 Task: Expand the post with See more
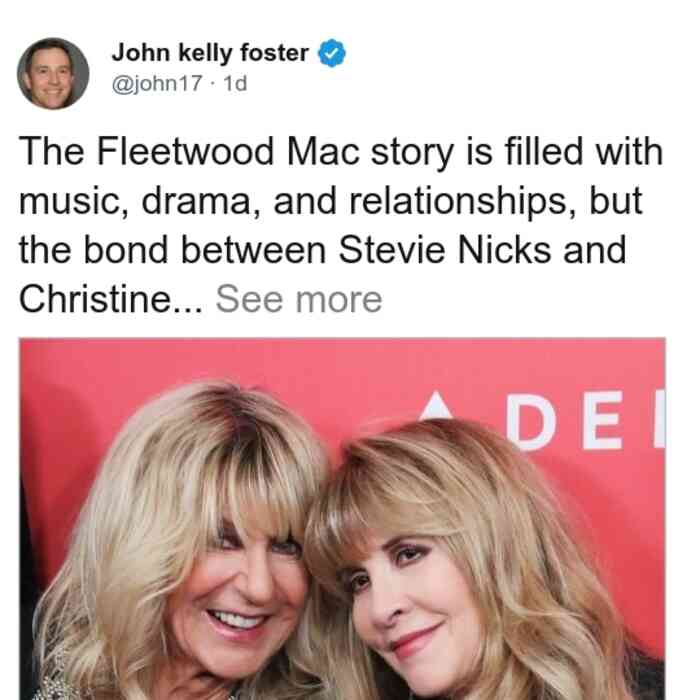coord(299,299)
